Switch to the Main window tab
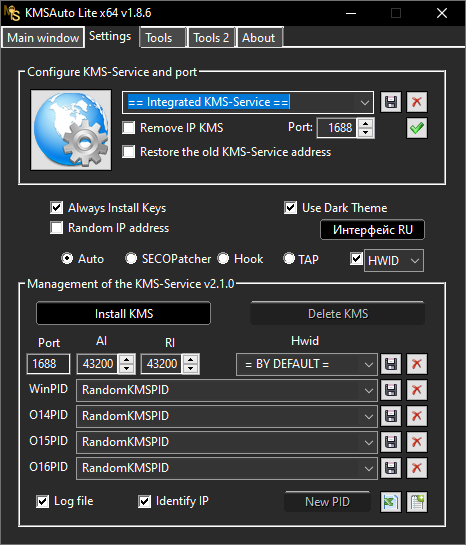The height and width of the screenshot is (545, 466). [43, 38]
